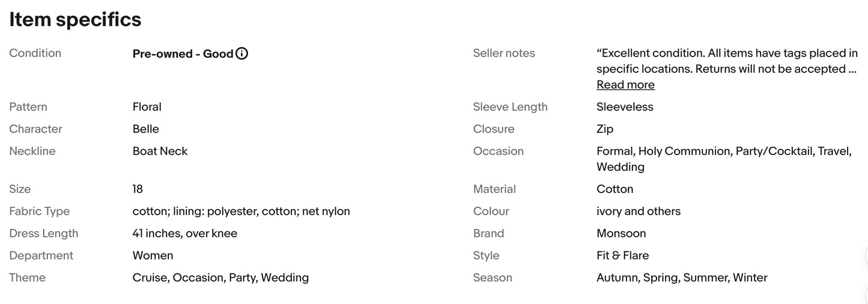Click the info icon next to Pre-owned - Good
The image size is (868, 304).
coord(241,53)
